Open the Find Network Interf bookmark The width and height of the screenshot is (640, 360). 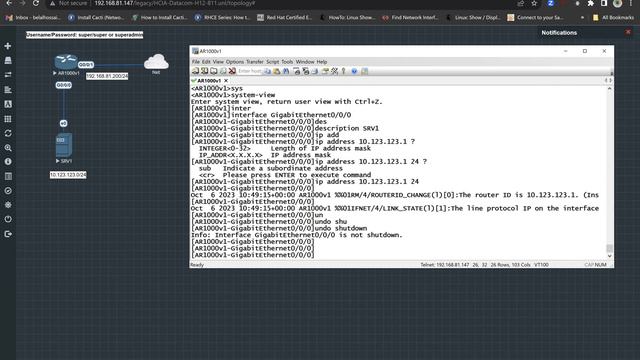pos(410,18)
